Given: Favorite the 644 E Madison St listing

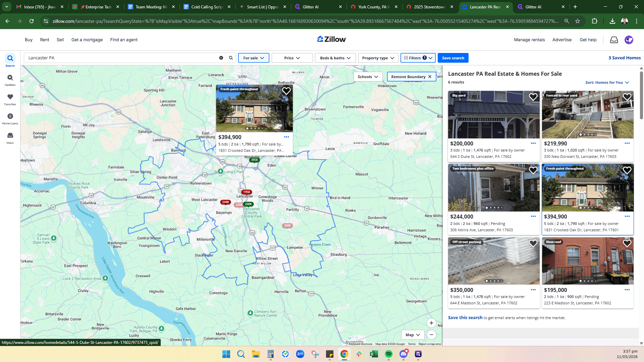Looking at the screenshot, I should tap(533, 243).
